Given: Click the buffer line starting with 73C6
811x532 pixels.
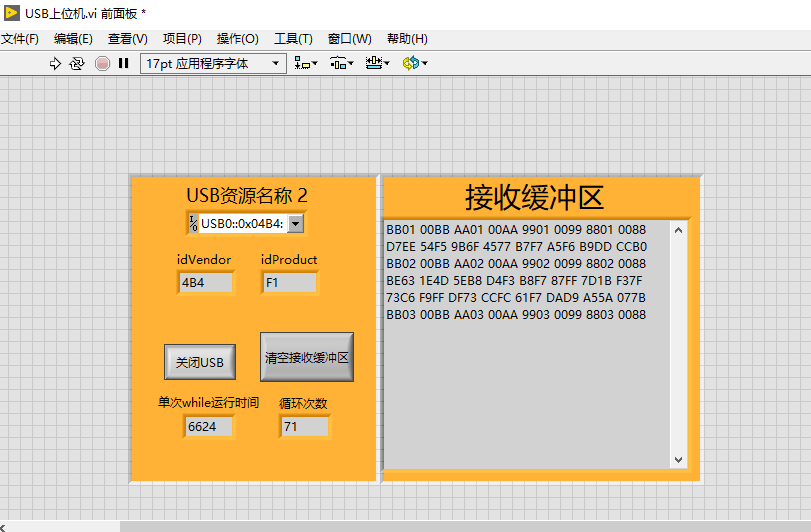Looking at the screenshot, I should click(x=516, y=298).
